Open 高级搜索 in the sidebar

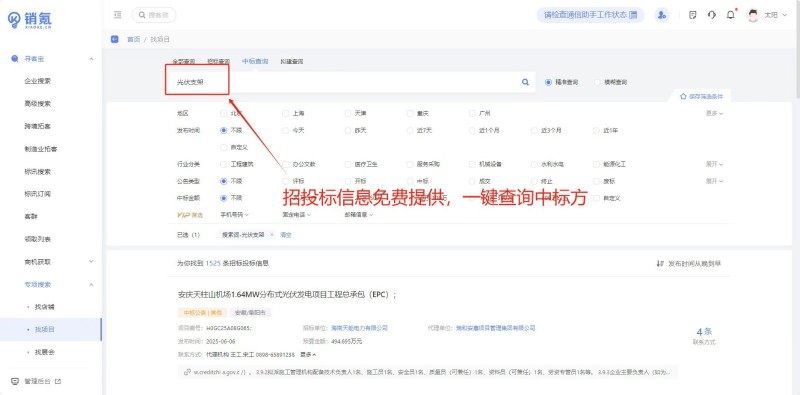(38, 104)
